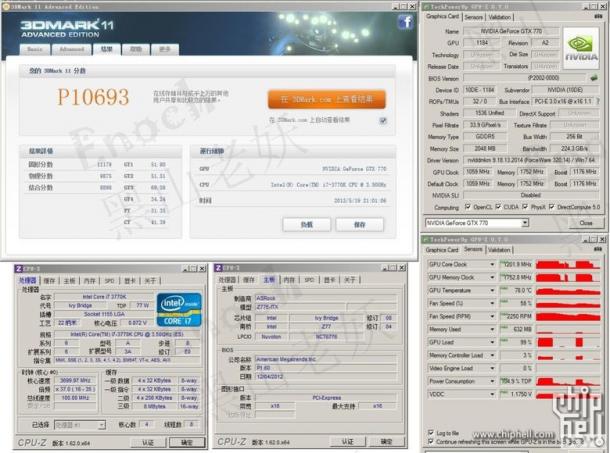Click the 1201.9 MHz core clock reading
Image resolution: width=610 pixels, height=453 pixels.
[516, 264]
